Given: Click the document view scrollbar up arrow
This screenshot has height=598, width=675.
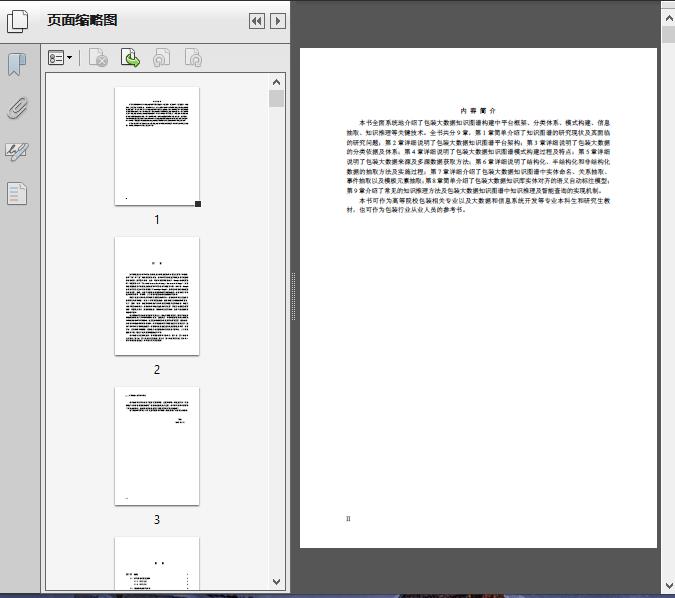Looking at the screenshot, I should click(668, 17).
